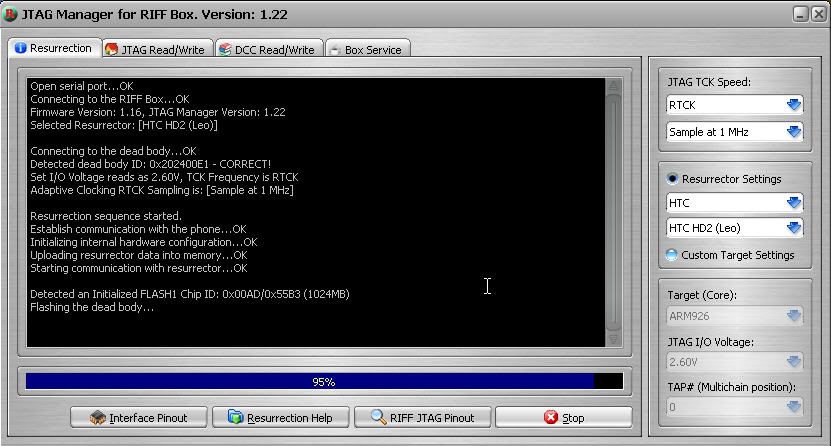Click the Resurrection Help button

(x=281, y=417)
